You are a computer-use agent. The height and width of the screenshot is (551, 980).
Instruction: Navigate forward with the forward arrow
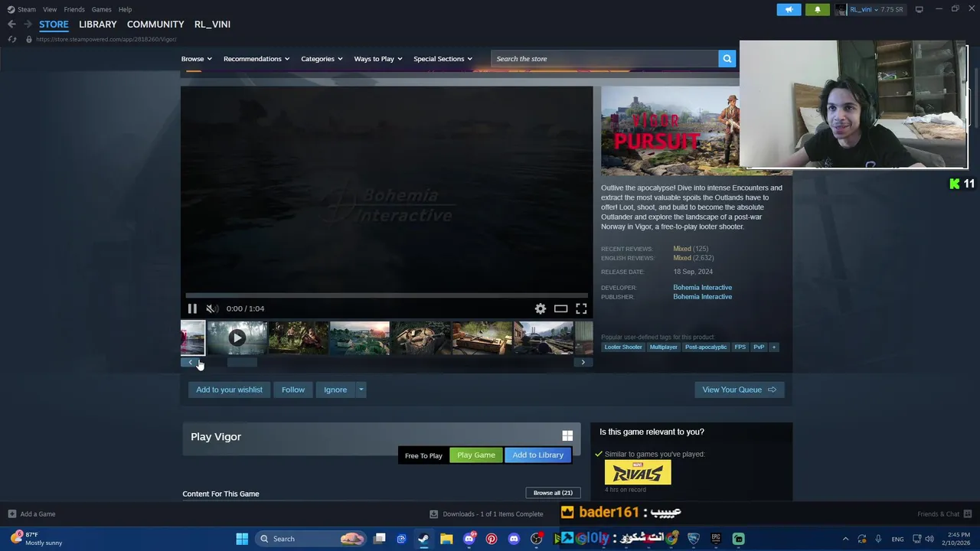28,24
